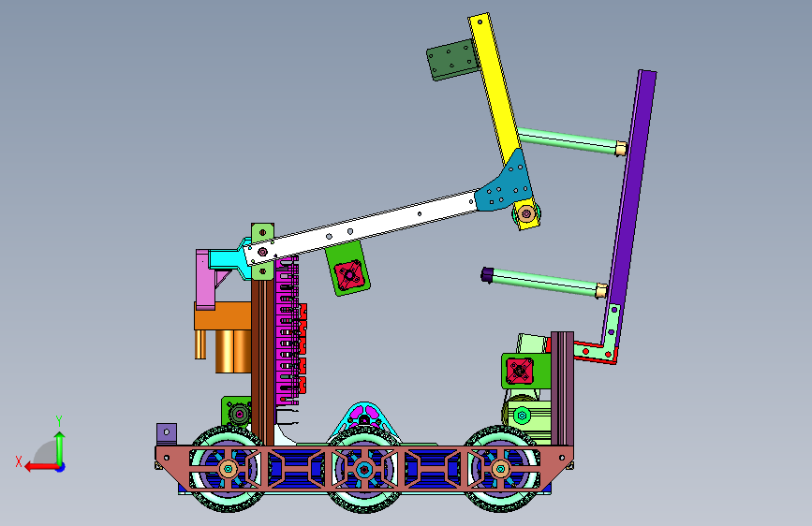This screenshot has width=812, height=526.
Task: Select the cyan bracket at the white arm's left end
Action: (228, 259)
